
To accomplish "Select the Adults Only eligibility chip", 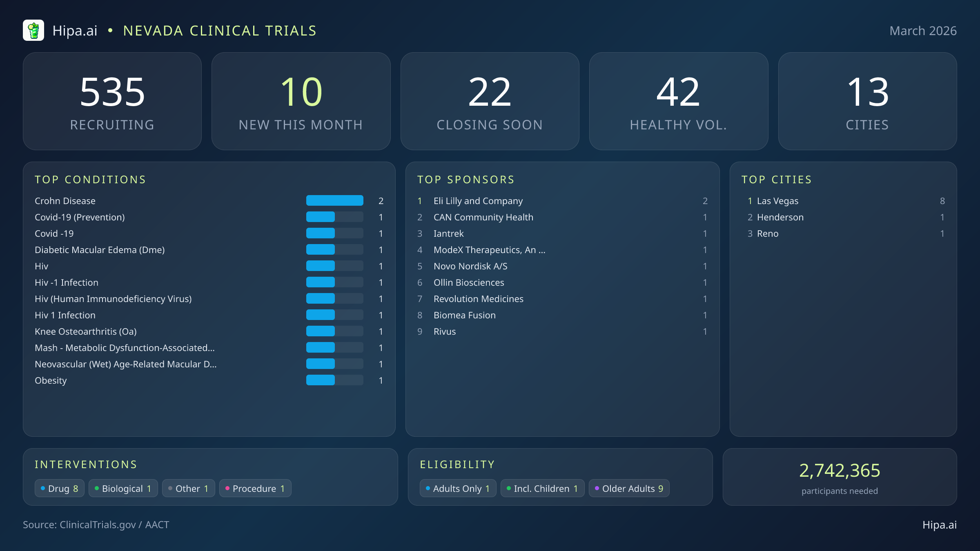I will tap(457, 488).
